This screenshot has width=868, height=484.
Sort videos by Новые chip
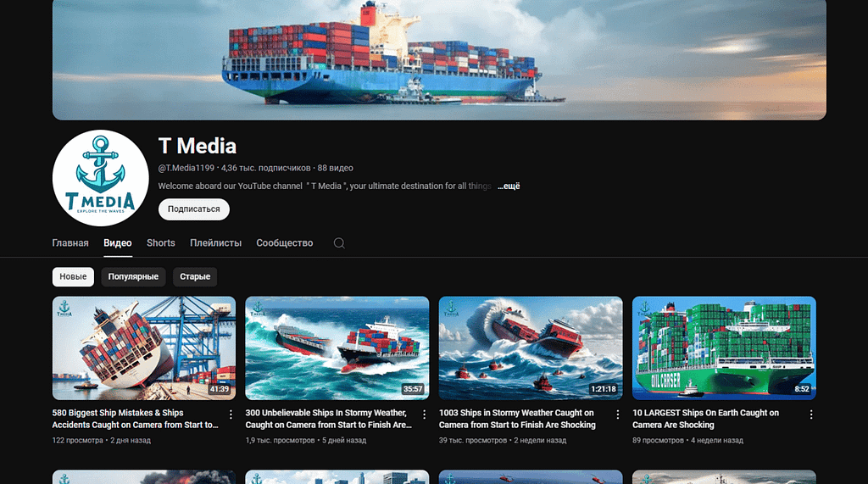pyautogui.click(x=73, y=277)
